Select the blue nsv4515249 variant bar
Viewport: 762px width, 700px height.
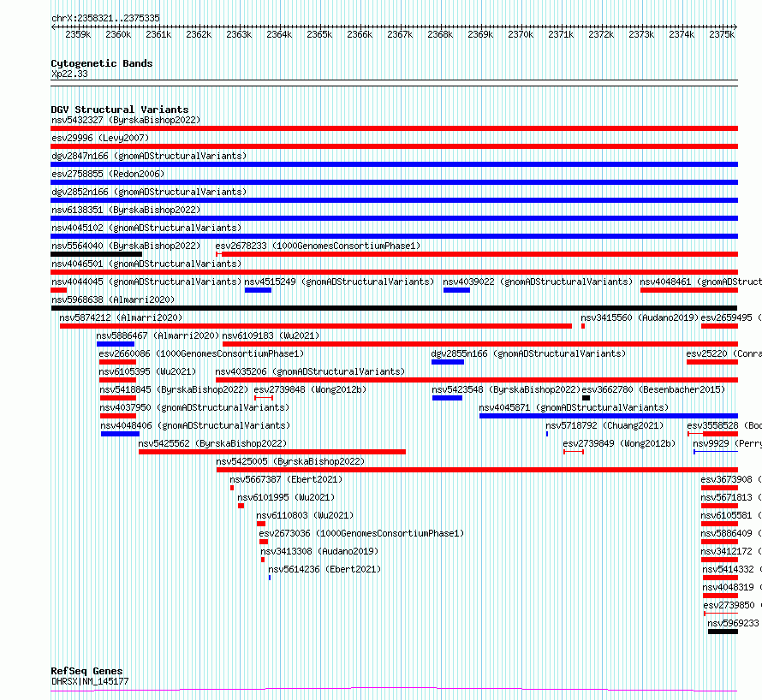(x=258, y=290)
